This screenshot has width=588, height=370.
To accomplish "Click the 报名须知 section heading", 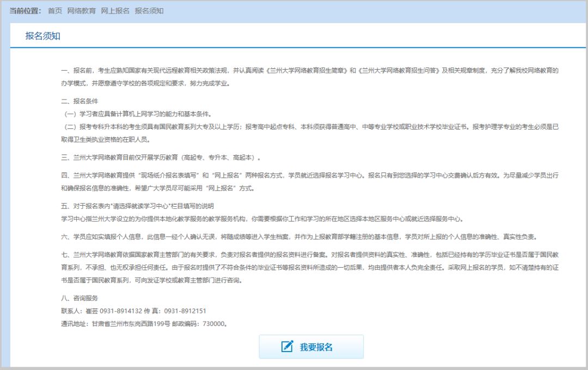I will click(x=42, y=36).
